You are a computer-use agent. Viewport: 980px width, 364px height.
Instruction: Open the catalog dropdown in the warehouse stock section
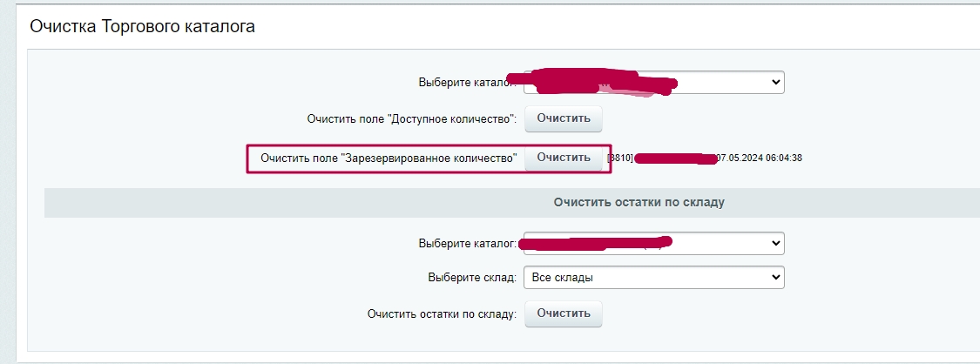[x=653, y=243]
